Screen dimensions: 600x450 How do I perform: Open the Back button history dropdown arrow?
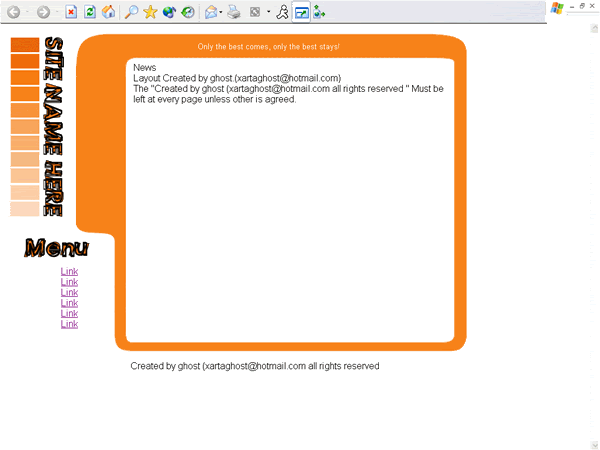pos(26,12)
